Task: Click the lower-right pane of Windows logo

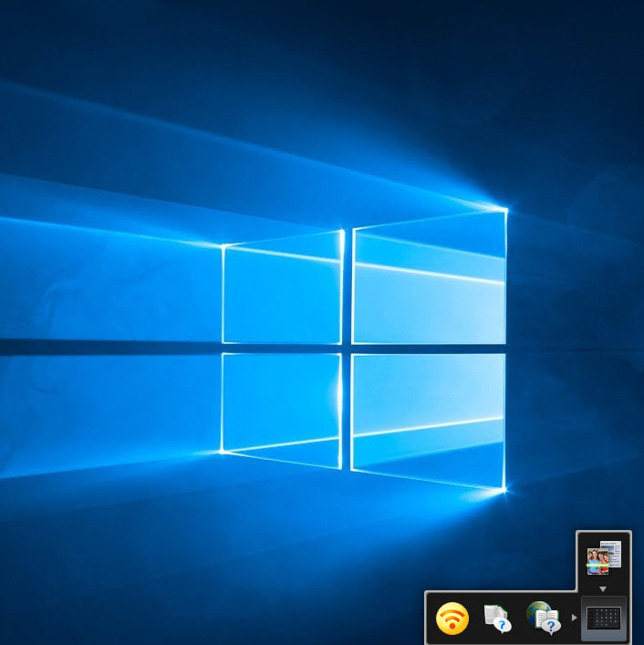Action: [x=429, y=415]
